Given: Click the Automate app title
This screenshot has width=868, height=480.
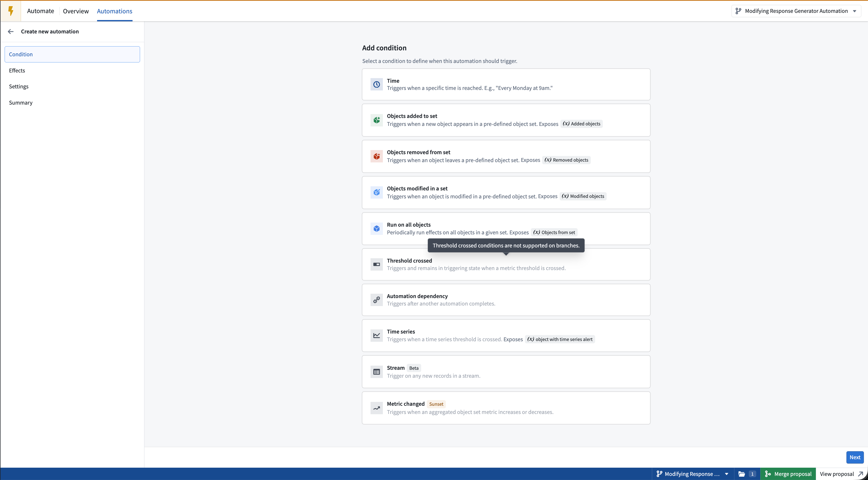Looking at the screenshot, I should click(x=40, y=11).
